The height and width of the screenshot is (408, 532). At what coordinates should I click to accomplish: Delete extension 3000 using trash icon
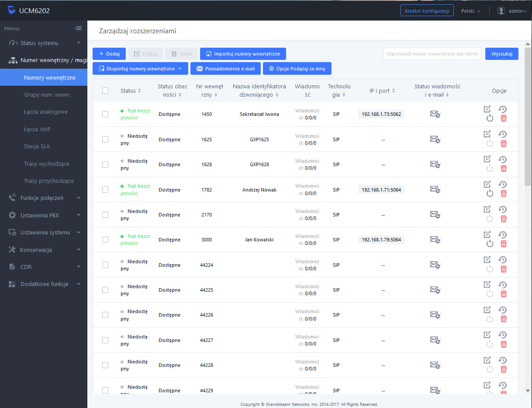(504, 244)
